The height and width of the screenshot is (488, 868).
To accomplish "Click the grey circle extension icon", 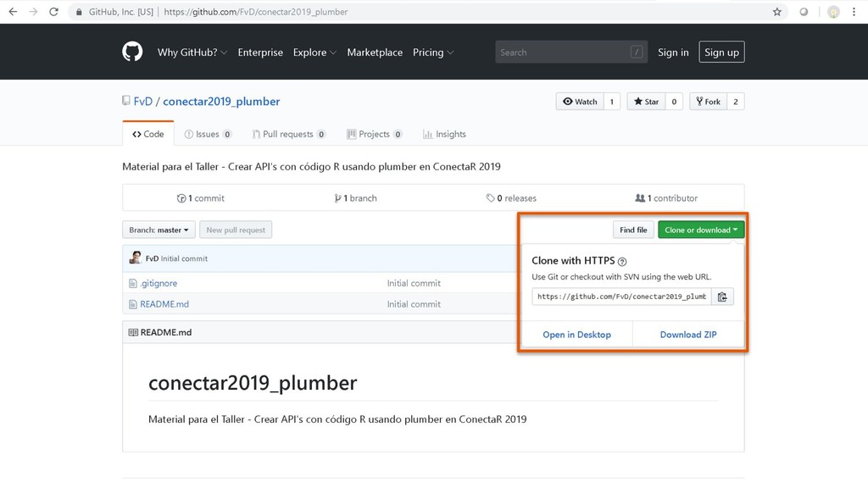I will (x=804, y=12).
